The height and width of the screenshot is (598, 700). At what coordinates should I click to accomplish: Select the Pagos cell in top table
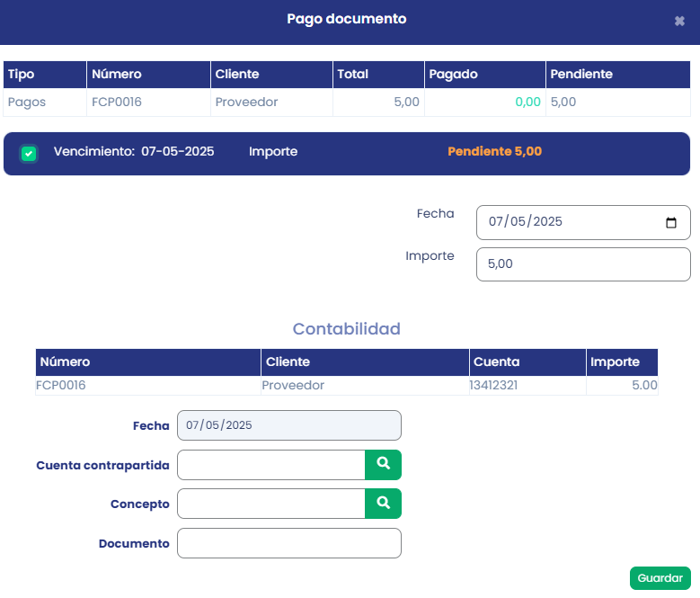27,103
